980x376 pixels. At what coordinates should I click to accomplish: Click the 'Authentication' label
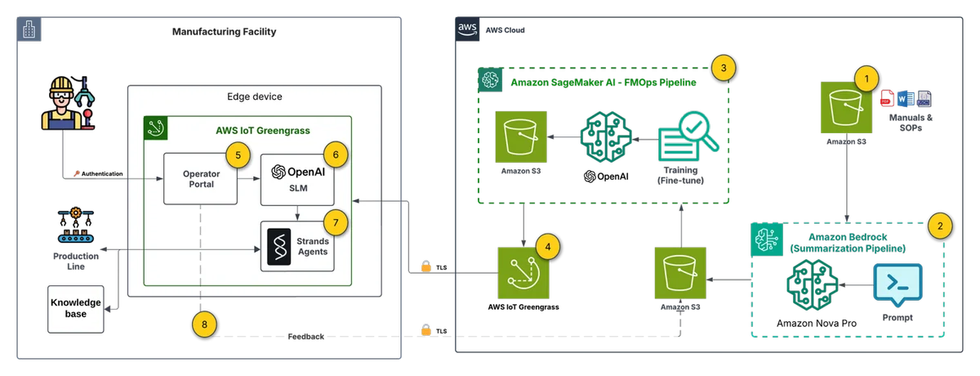(x=102, y=174)
